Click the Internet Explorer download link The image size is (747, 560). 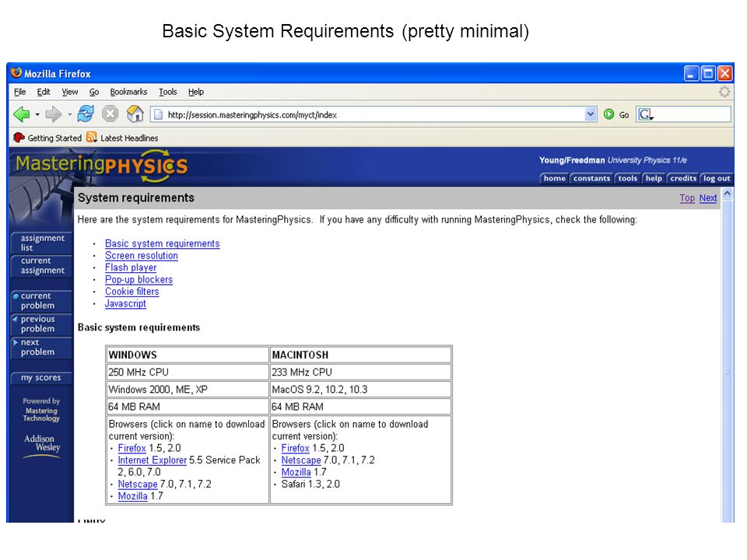pos(153,460)
